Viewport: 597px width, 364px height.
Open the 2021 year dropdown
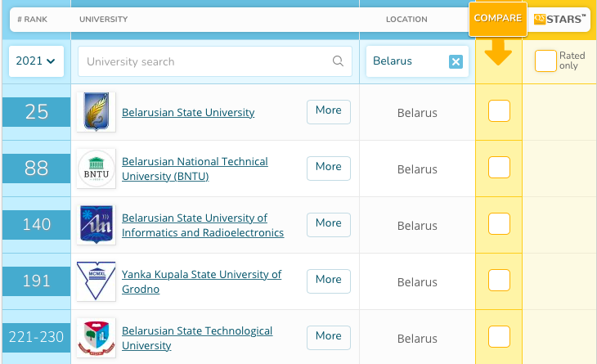tap(36, 61)
